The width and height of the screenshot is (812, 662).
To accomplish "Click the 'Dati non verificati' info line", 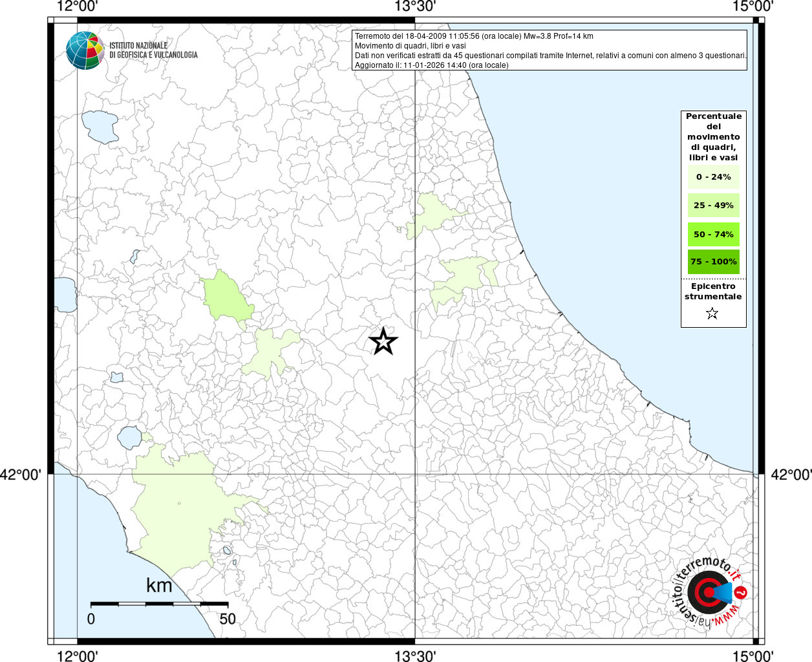I will 550,56.
